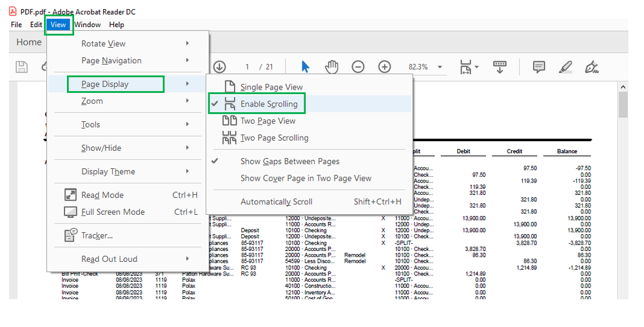Screen dimensions: 644x327
Task: Open the Window menu
Action: click(x=87, y=25)
